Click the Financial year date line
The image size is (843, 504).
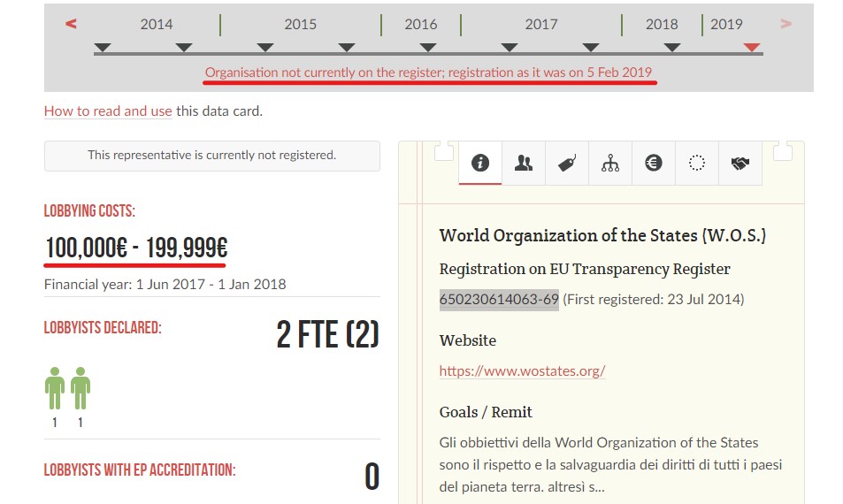165,284
